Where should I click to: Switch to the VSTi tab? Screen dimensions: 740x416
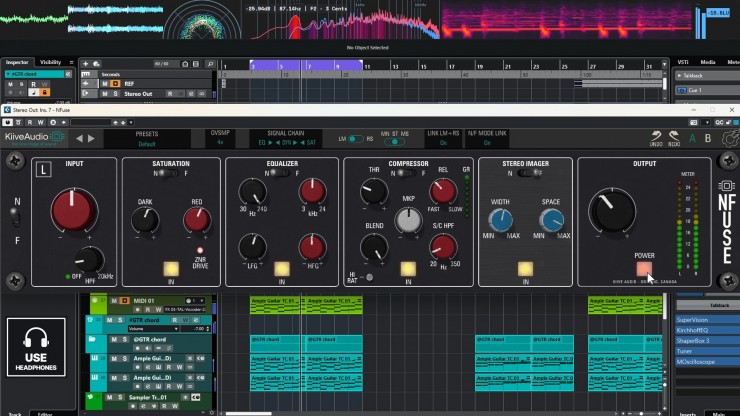click(x=683, y=62)
